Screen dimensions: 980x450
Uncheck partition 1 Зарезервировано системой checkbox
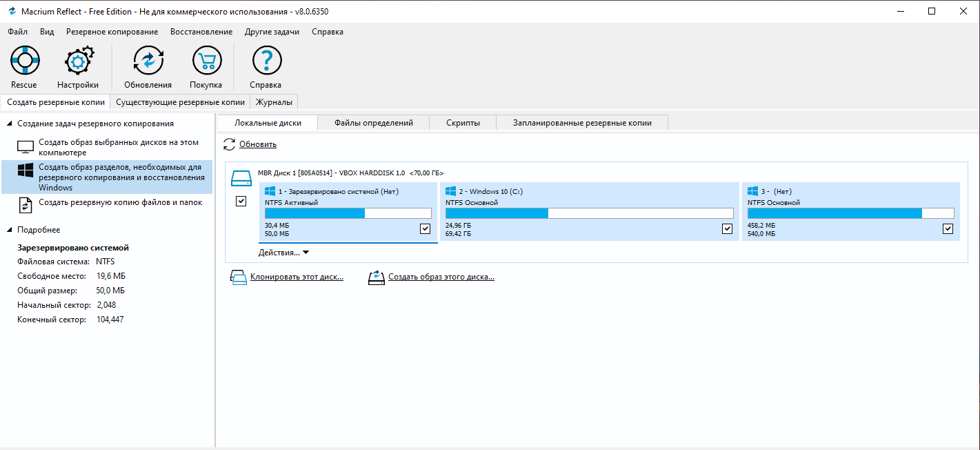tap(426, 229)
